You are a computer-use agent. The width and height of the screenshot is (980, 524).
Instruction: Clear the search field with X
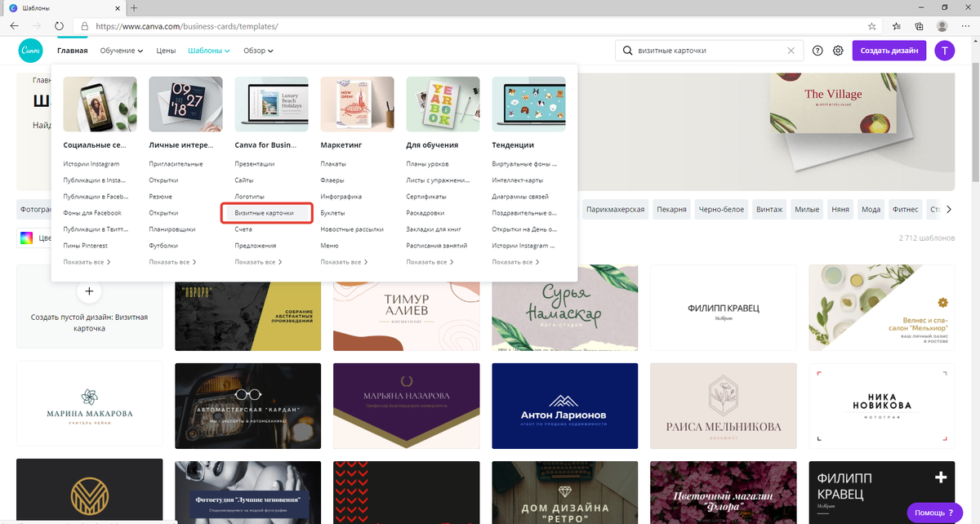click(791, 51)
